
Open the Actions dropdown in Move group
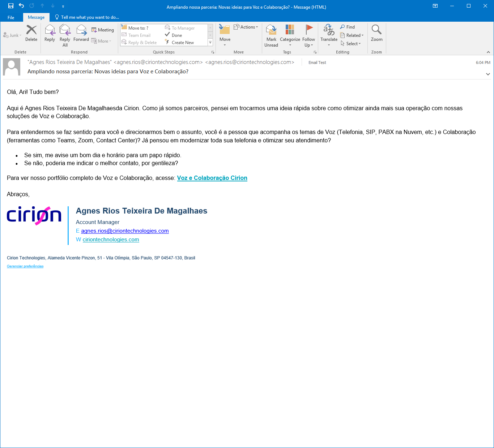click(246, 27)
